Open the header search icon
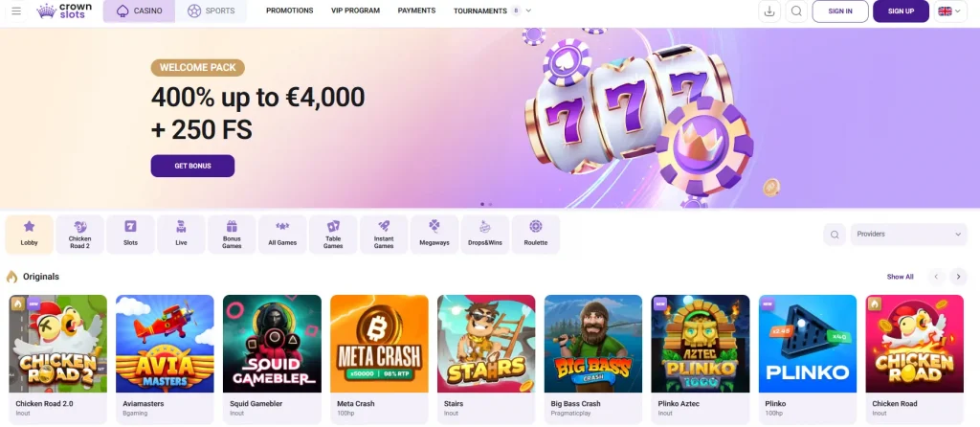Screen dimensions: 980x427 [x=796, y=11]
